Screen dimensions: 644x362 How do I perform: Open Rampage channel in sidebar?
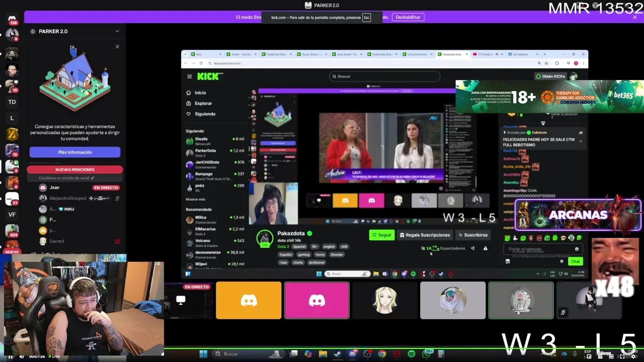click(215, 175)
